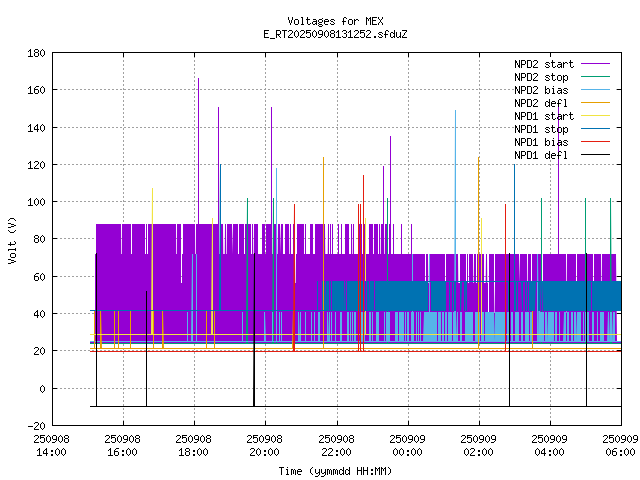
Task: Select the NPD1 start legend label
Action: point(541,116)
